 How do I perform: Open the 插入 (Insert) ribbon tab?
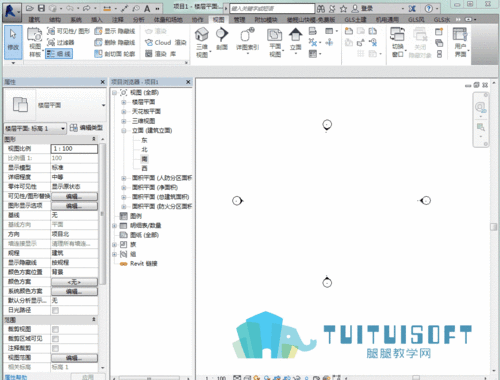tap(97, 20)
